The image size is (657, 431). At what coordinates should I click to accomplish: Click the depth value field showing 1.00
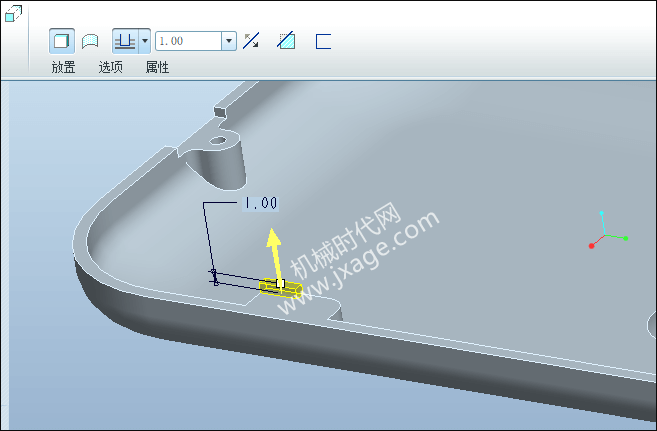click(189, 41)
